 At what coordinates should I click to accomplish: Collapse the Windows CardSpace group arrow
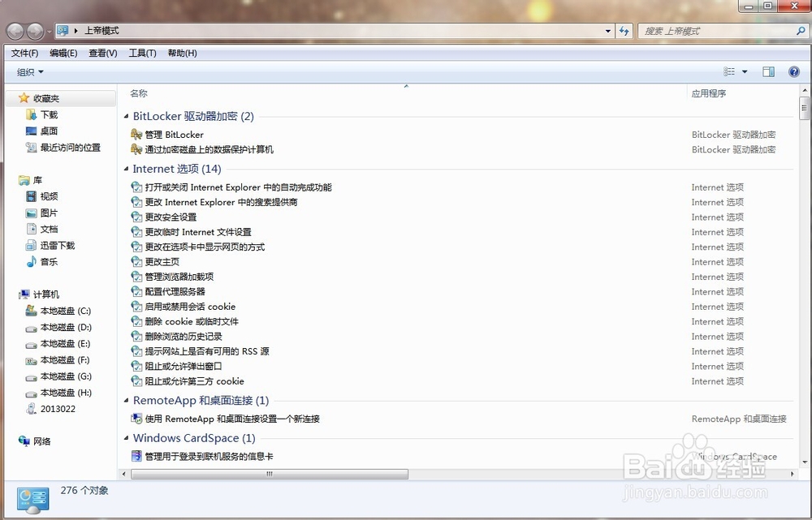click(127, 438)
